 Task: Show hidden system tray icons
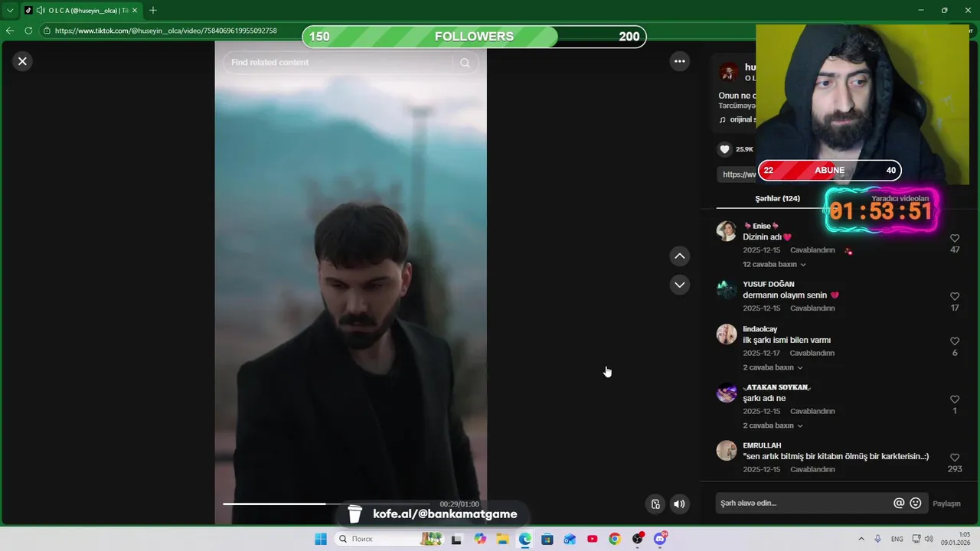tap(861, 539)
